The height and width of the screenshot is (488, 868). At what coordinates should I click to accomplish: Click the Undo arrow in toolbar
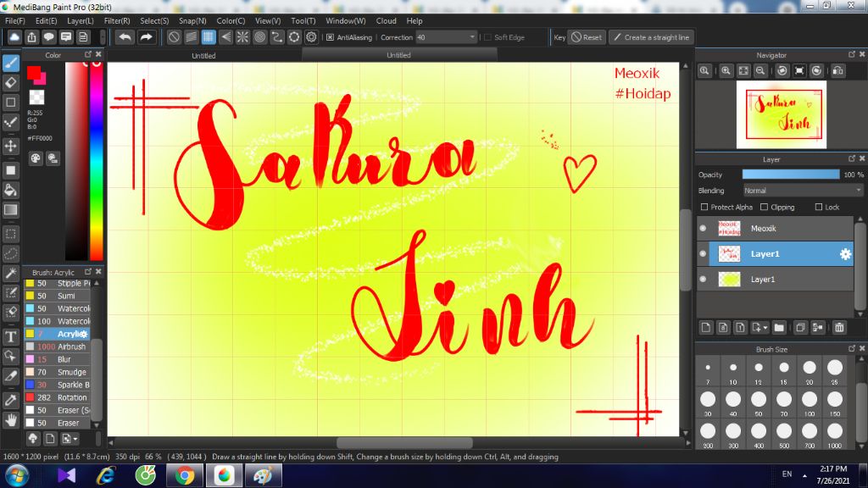pyautogui.click(x=125, y=37)
